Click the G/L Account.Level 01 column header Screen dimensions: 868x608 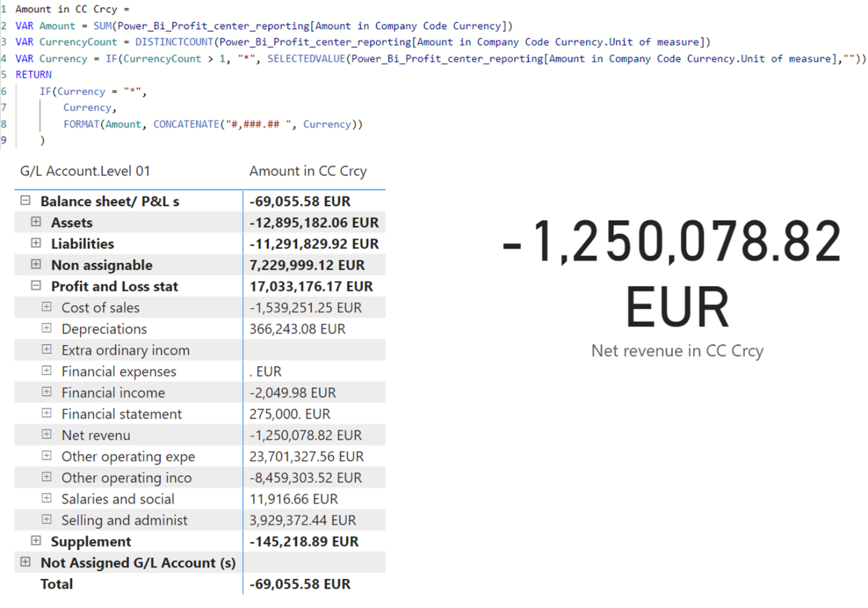[85, 171]
